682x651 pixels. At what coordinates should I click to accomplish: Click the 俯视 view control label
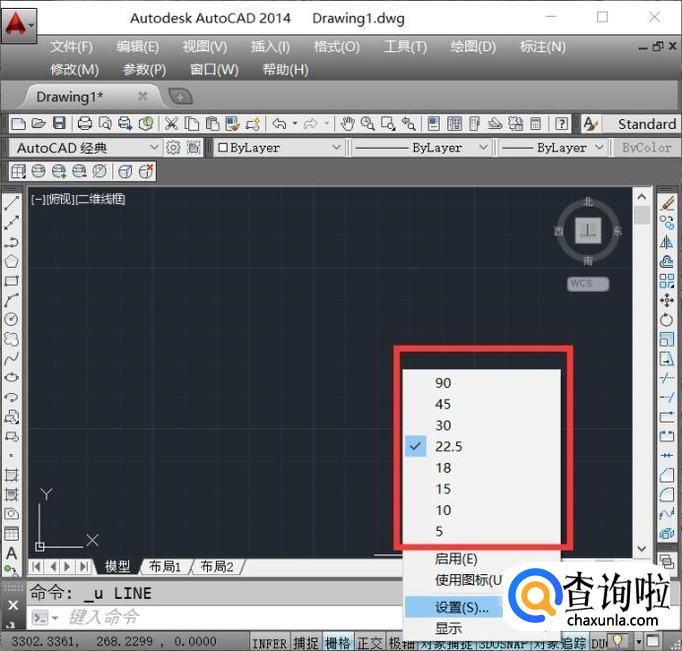point(60,199)
